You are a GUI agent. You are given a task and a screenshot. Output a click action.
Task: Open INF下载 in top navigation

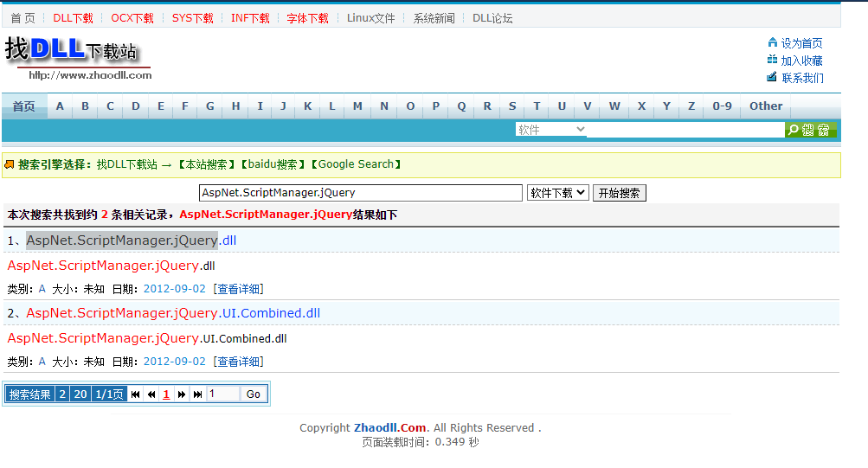[250, 18]
